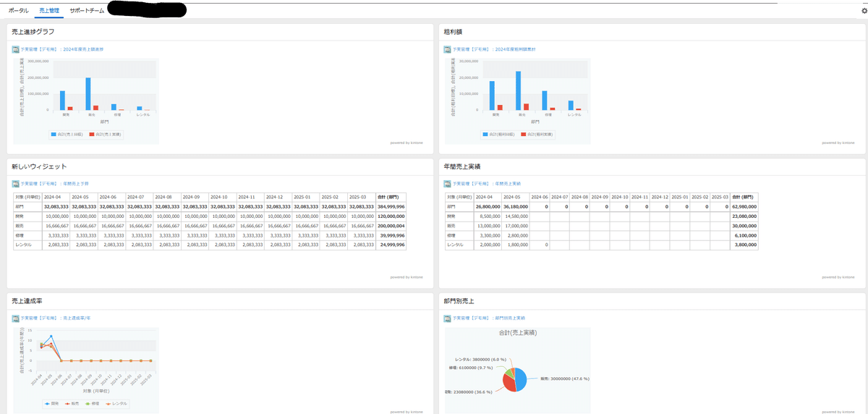Click app icon in 新しいウィジェット widget

[x=15, y=184]
